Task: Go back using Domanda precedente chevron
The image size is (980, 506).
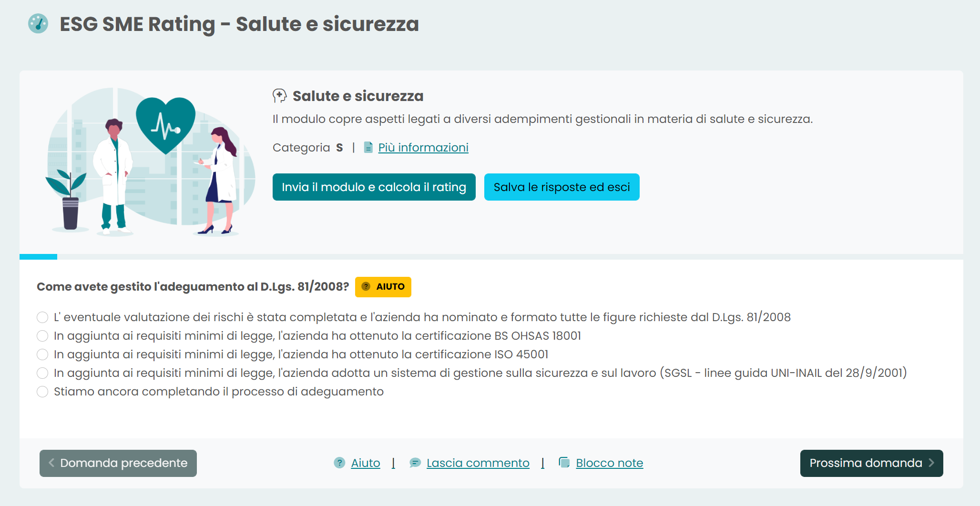Action: (51, 463)
